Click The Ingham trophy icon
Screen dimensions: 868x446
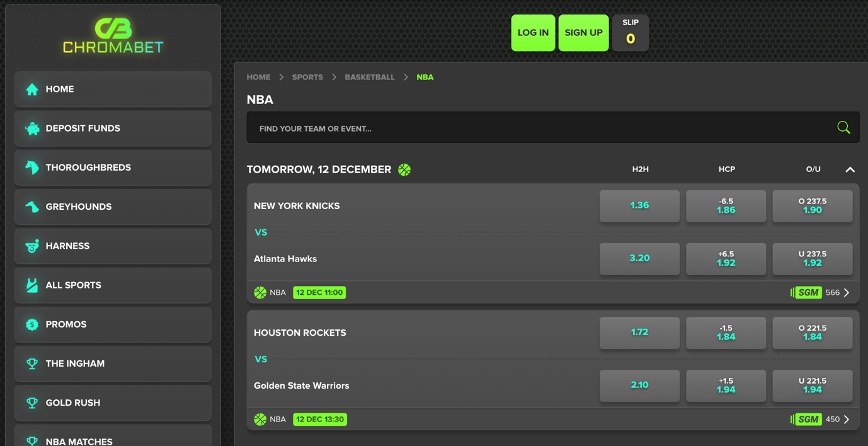(32, 363)
